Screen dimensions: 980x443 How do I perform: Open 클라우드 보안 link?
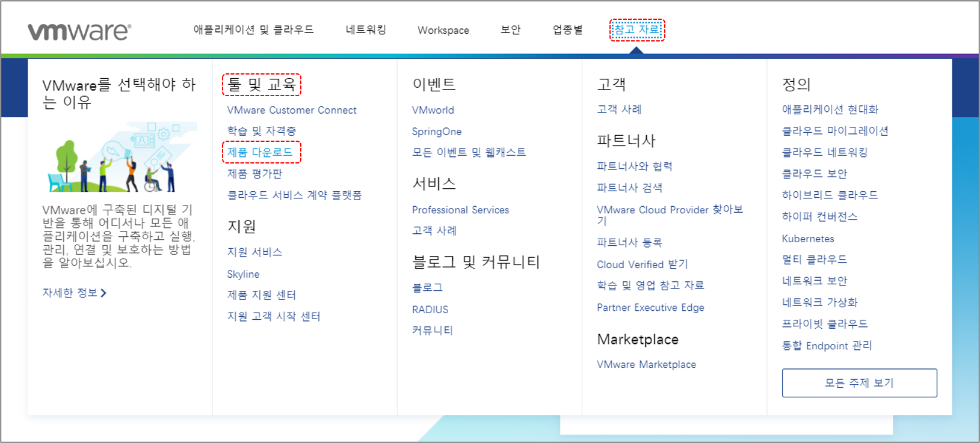pyautogui.click(x=815, y=174)
